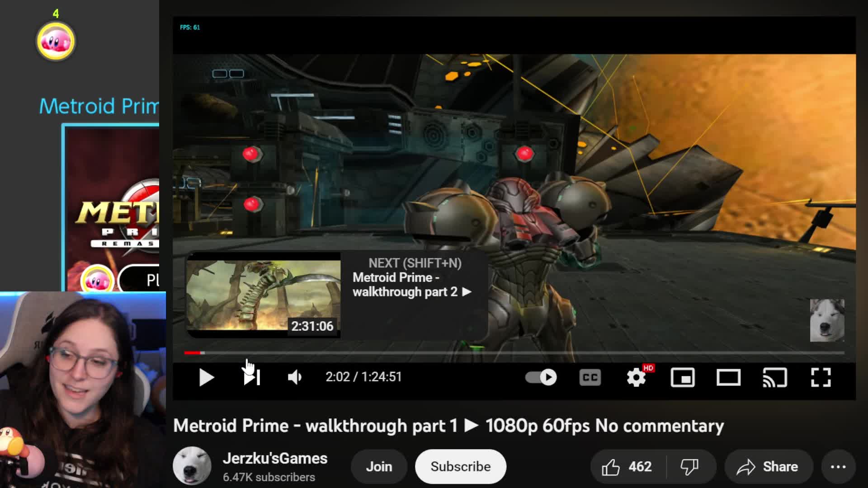Enter full screen mode

click(x=821, y=377)
